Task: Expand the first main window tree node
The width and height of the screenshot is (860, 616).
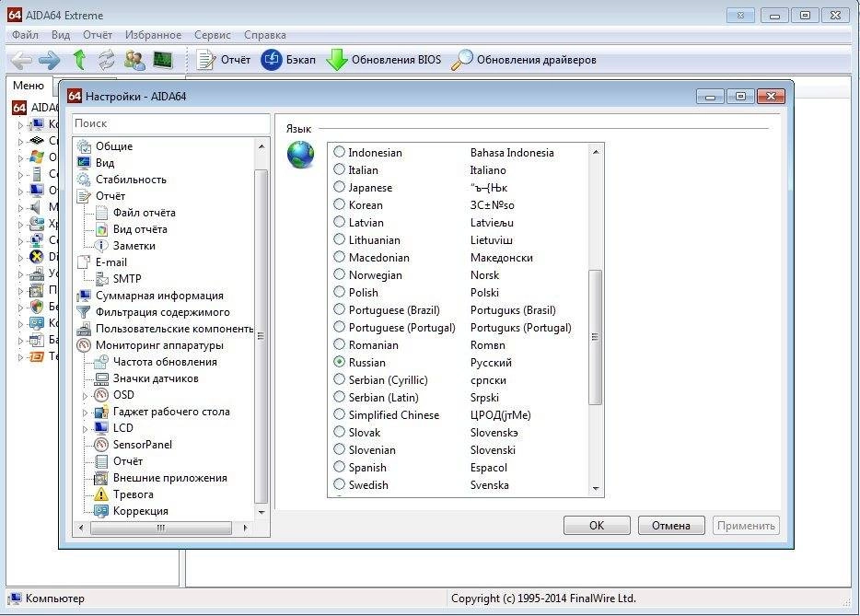Action: [x=20, y=125]
